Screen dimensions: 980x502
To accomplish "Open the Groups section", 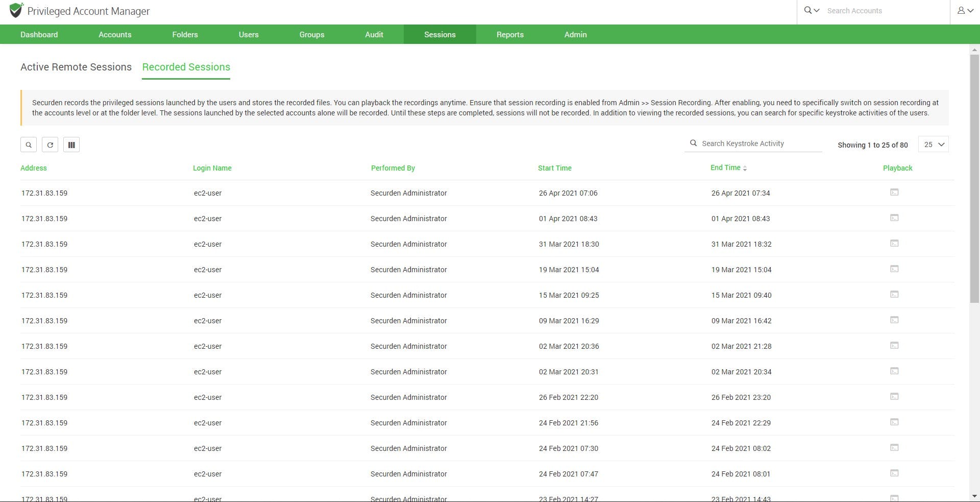I will 312,35.
